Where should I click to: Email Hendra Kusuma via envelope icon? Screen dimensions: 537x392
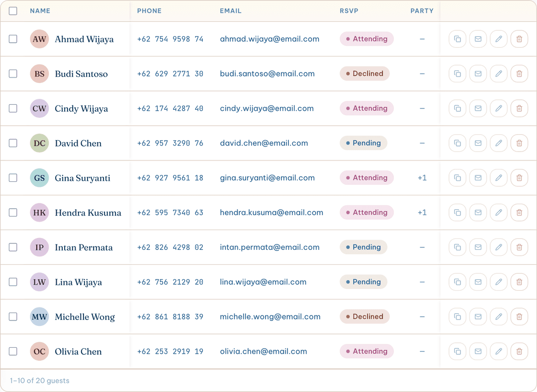tap(478, 213)
